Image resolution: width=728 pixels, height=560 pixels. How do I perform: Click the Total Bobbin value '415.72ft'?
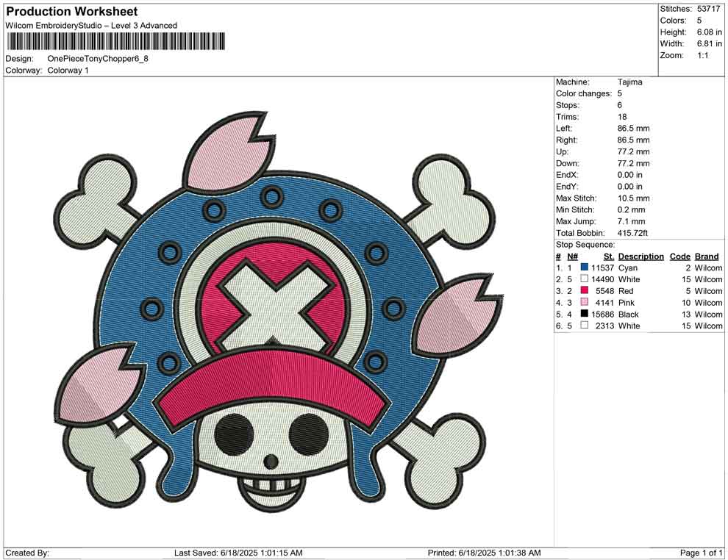pos(632,232)
